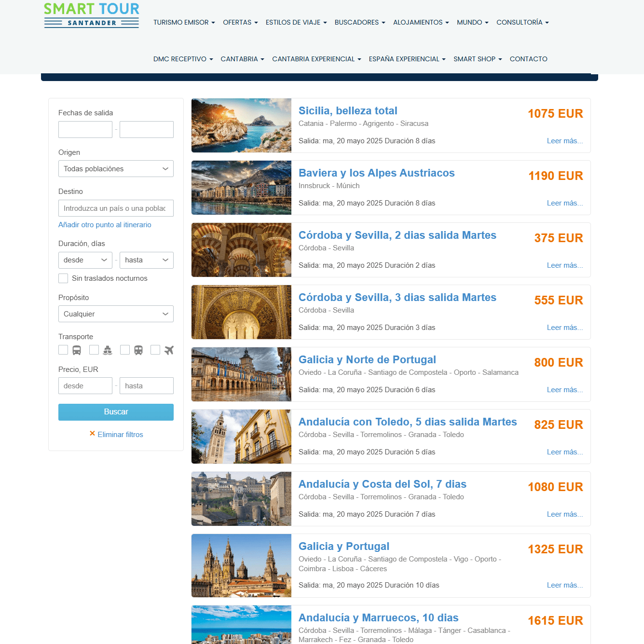Click the Smart Tour Santander logo

(92, 15)
